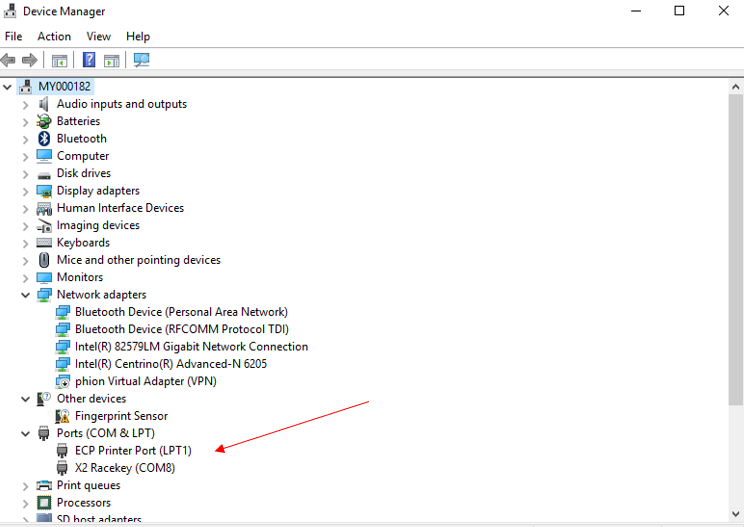Expand the Display adapters category

[x=26, y=191]
